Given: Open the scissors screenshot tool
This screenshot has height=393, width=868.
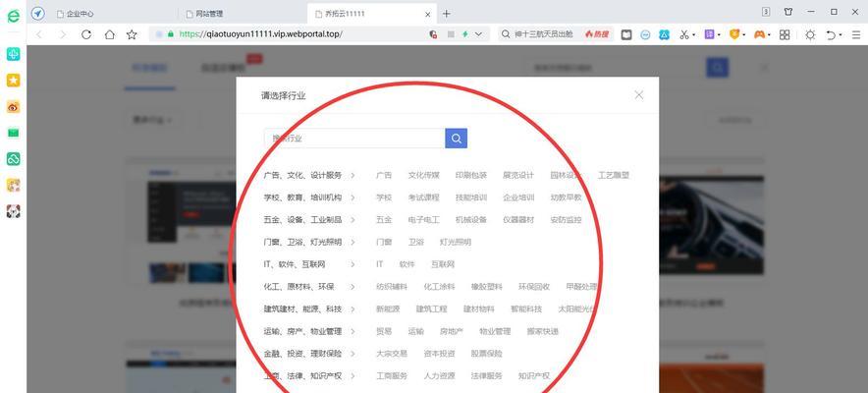Looking at the screenshot, I should tap(684, 34).
